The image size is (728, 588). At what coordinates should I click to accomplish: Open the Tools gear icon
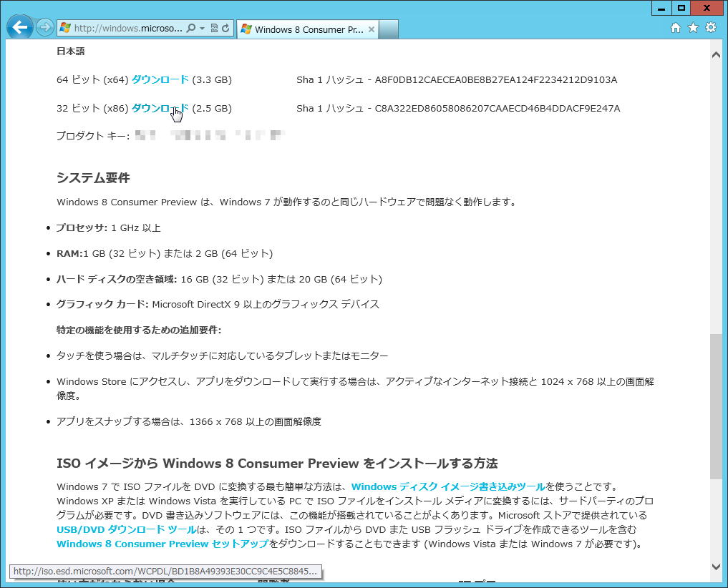tap(711, 27)
